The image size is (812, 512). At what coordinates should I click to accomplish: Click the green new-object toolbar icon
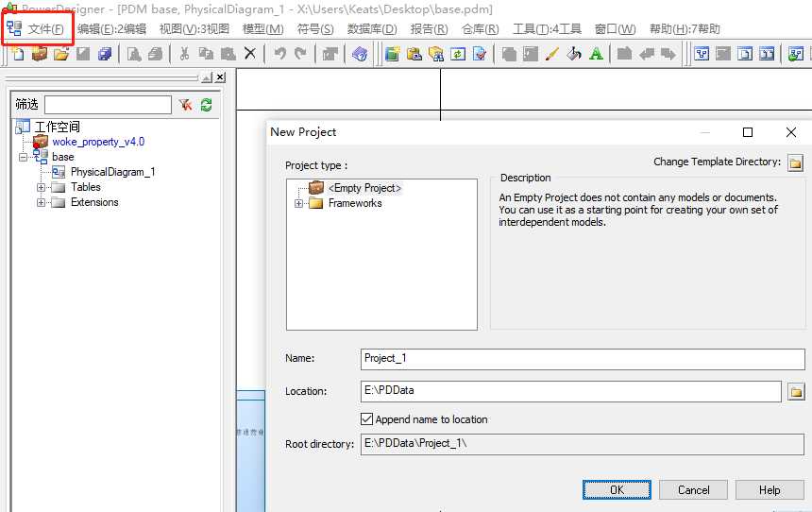pos(393,54)
